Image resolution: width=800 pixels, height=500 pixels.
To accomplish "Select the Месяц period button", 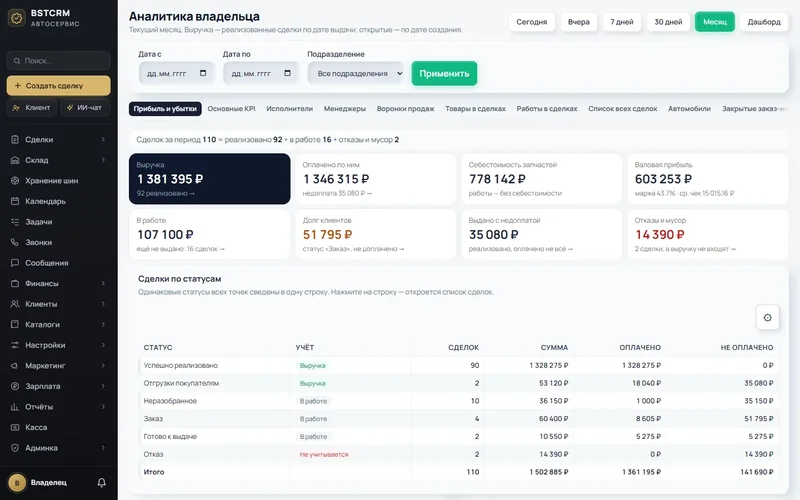I will 715,22.
